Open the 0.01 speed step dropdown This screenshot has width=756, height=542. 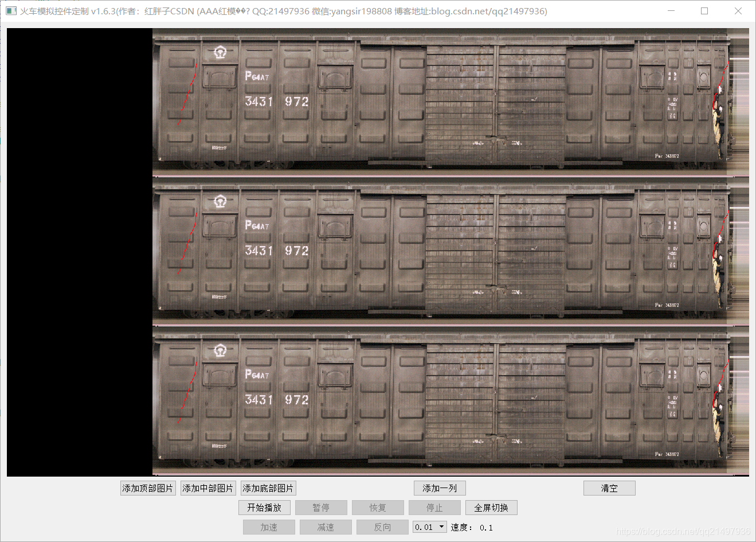click(x=429, y=527)
